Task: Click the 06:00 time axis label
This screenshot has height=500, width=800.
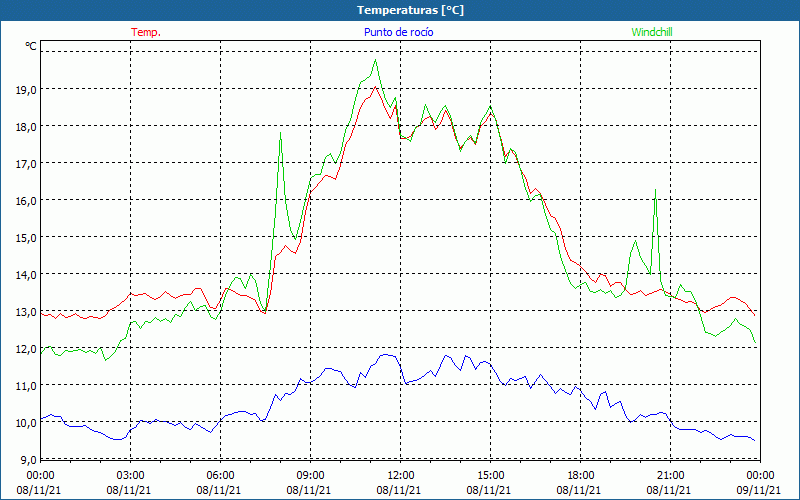Action: pyautogui.click(x=220, y=476)
